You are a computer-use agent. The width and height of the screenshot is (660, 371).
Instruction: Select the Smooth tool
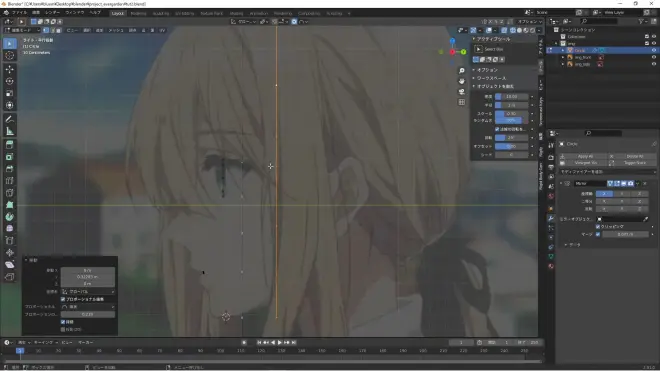tap(10, 229)
